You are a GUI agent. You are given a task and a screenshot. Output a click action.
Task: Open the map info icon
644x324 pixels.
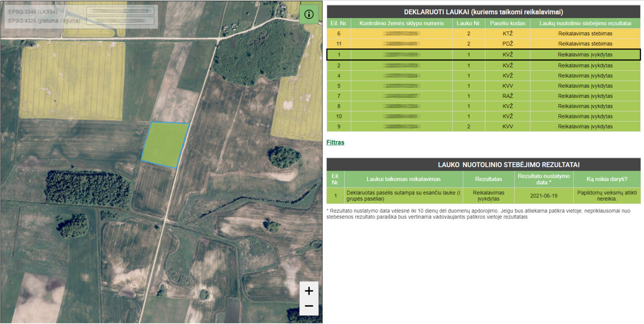[x=309, y=14]
